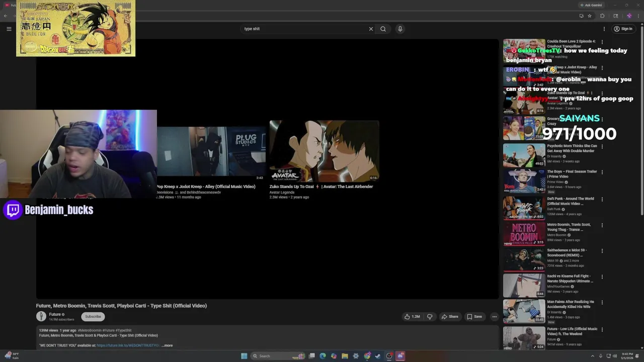The image size is (644, 362).
Task: Expand description with ...more
Action: pos(167,345)
